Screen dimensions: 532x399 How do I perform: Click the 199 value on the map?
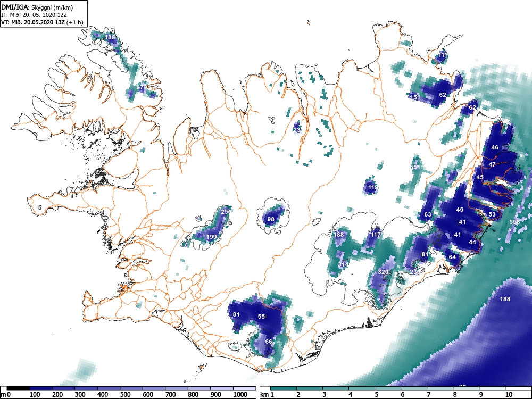coord(211,237)
